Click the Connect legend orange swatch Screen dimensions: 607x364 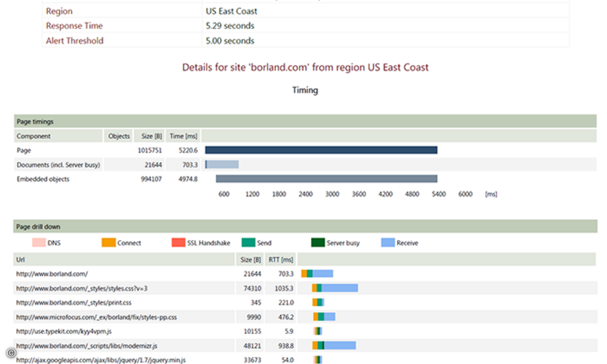108,243
